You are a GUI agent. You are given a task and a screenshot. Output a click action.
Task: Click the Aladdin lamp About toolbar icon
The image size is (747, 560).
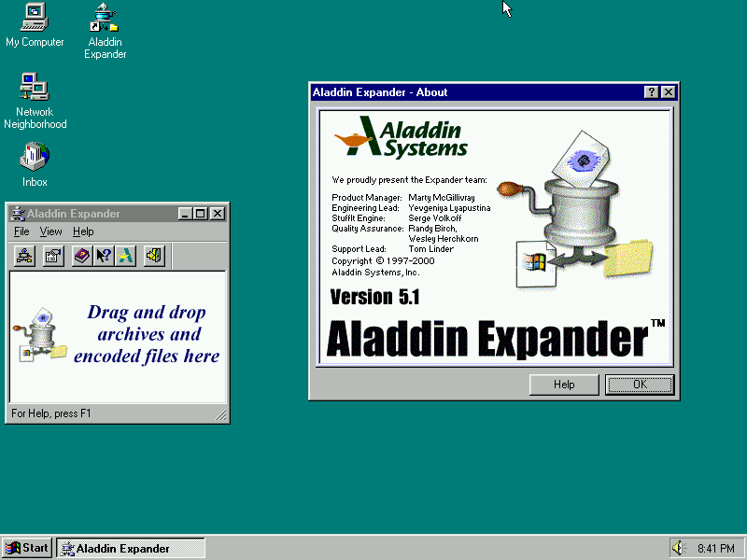click(125, 256)
